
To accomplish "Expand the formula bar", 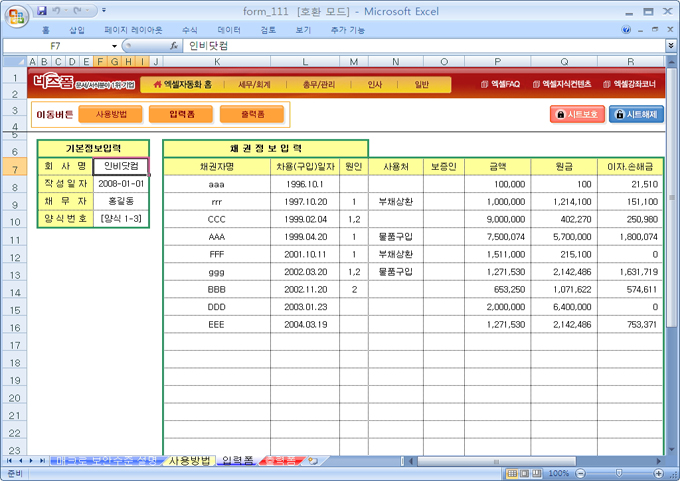I will [x=670, y=46].
